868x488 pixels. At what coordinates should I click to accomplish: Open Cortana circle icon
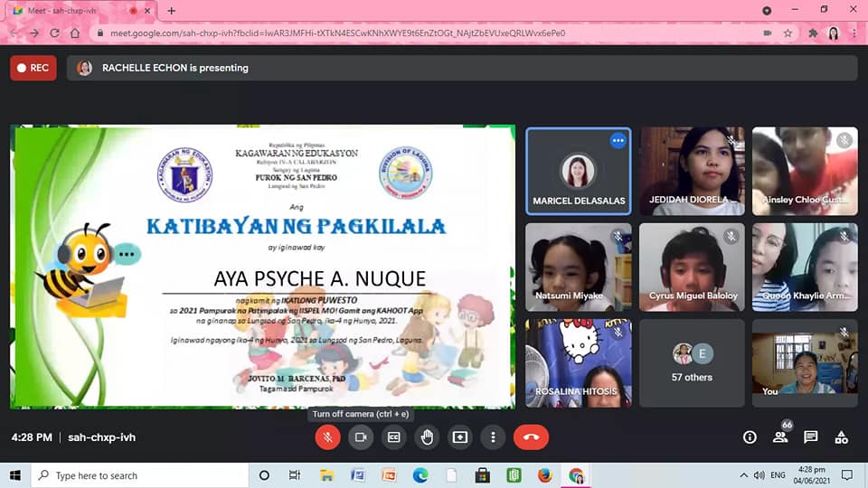[x=264, y=475]
